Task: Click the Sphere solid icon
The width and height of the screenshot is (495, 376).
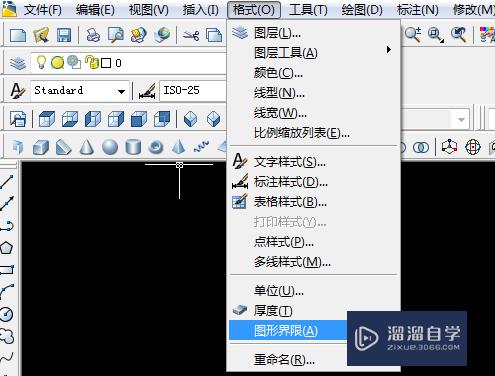Action: click(x=110, y=147)
